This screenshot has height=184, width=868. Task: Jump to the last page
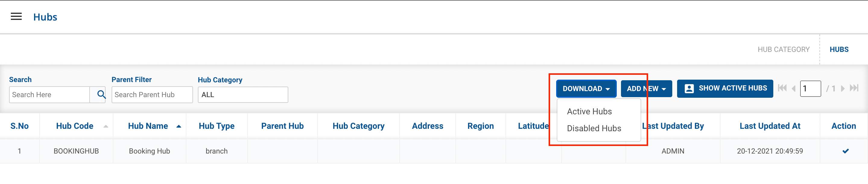click(x=854, y=88)
